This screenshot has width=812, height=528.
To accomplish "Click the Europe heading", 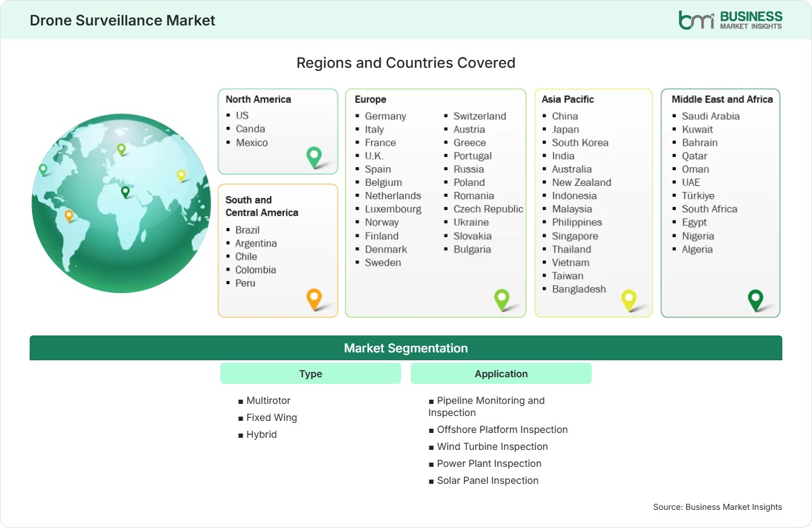I will 370,99.
